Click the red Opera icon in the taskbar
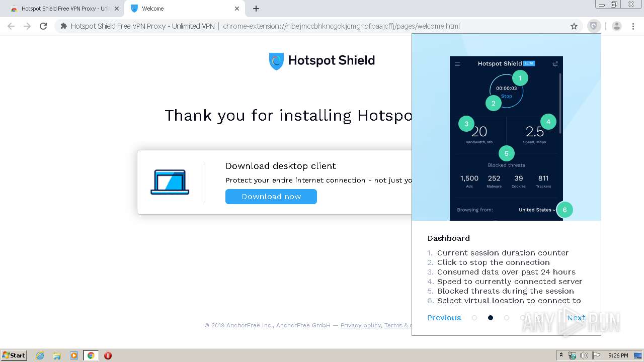This screenshot has height=362, width=644. pyautogui.click(x=108, y=355)
